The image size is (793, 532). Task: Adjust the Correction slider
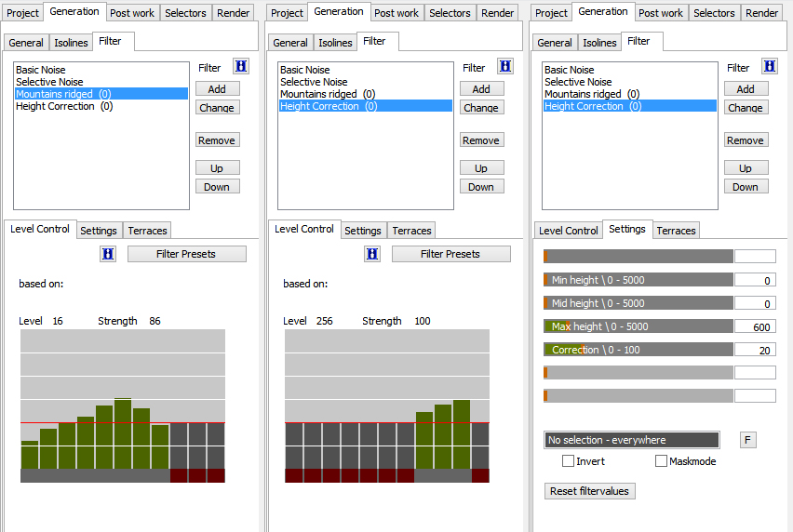[x=638, y=350]
